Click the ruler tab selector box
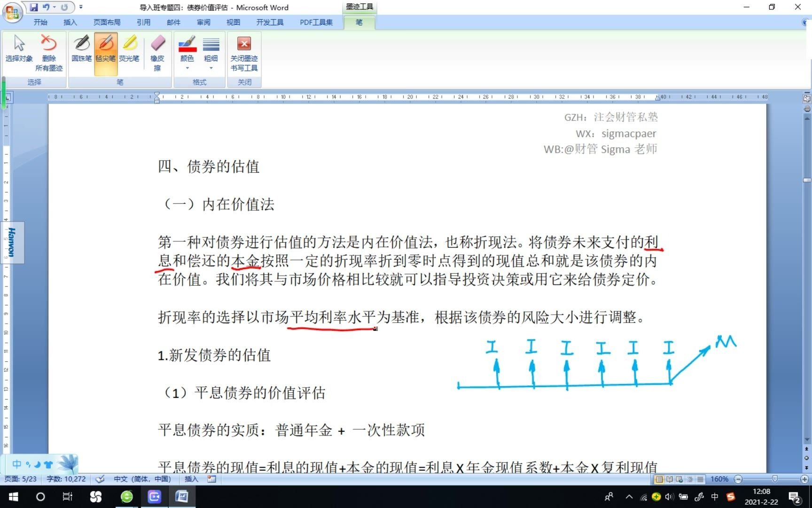812x508 pixels. 8,97
